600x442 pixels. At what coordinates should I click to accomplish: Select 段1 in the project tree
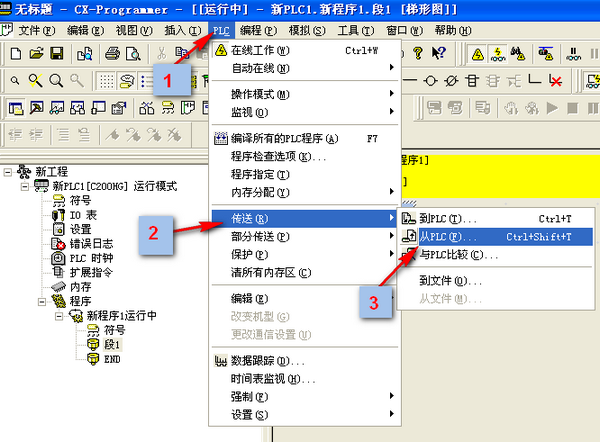pyautogui.click(x=112, y=344)
